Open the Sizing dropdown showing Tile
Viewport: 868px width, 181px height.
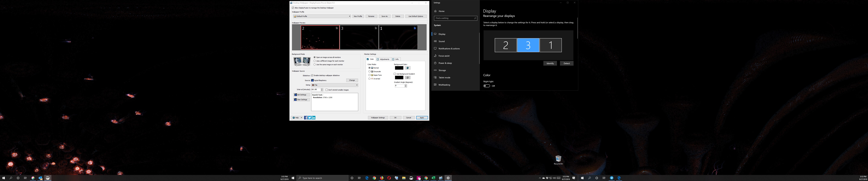pyautogui.click(x=356, y=85)
